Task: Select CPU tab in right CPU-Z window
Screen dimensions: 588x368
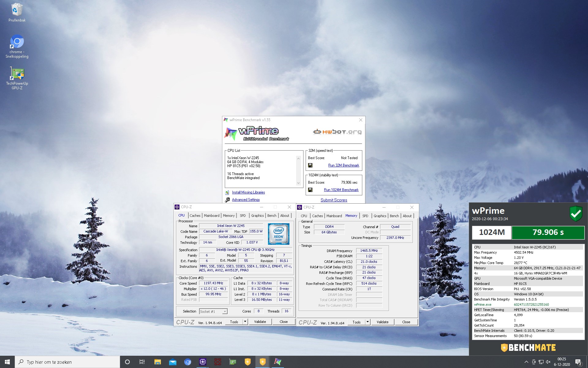Action: pos(304,216)
